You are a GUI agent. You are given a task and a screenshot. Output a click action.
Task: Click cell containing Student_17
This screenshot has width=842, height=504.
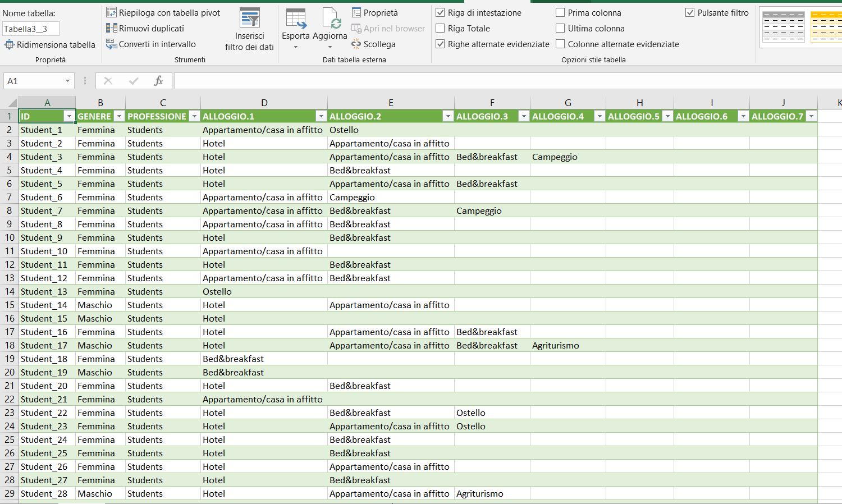tap(47, 345)
